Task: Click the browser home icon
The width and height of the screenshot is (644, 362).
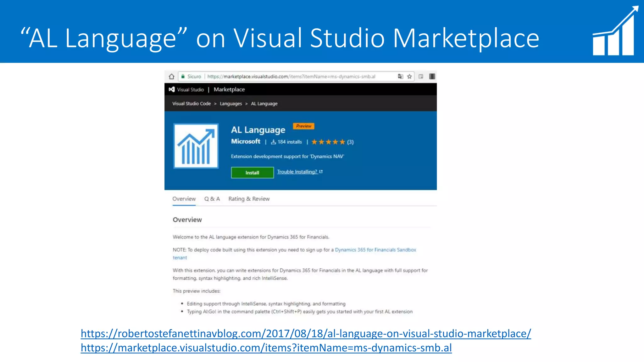Action: coord(171,76)
